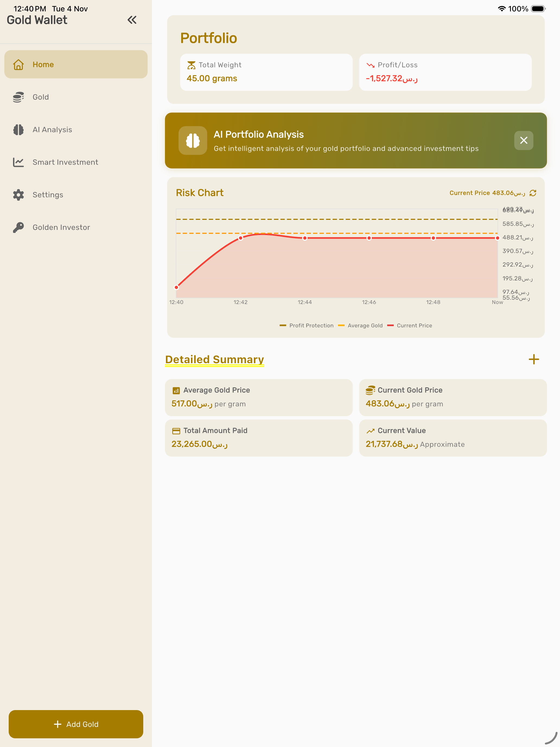Click the brain icon in AI Portfolio banner
This screenshot has height=747, width=560.
click(193, 141)
